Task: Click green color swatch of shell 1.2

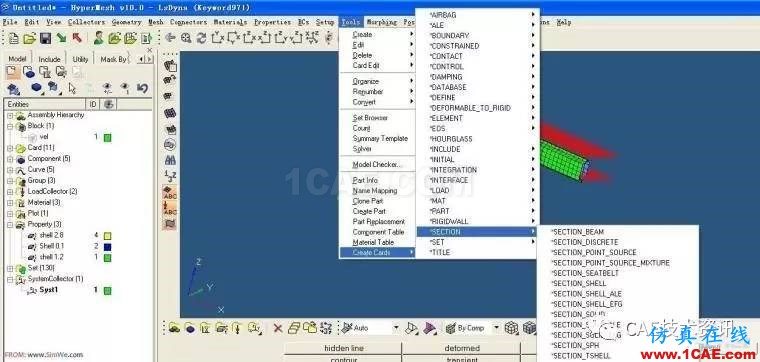Action: tap(108, 258)
